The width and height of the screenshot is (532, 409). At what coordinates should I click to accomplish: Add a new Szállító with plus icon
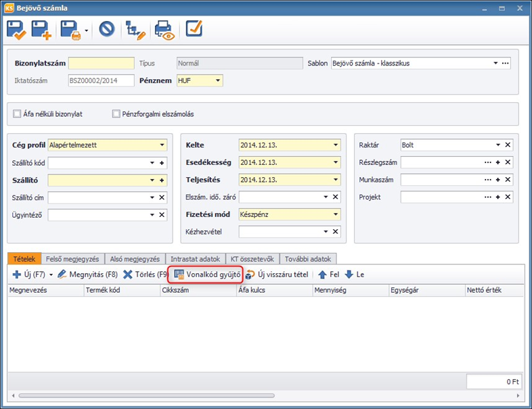pos(162,181)
